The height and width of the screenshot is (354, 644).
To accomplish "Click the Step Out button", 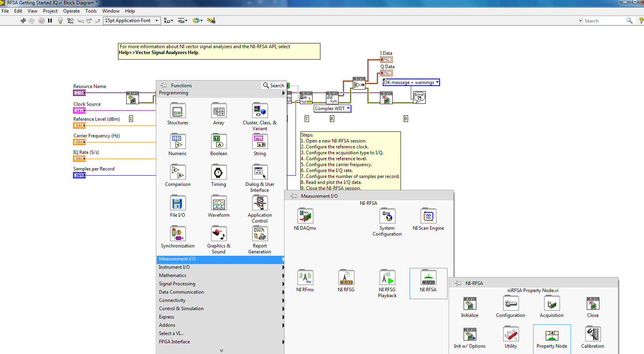I will pos(97,21).
